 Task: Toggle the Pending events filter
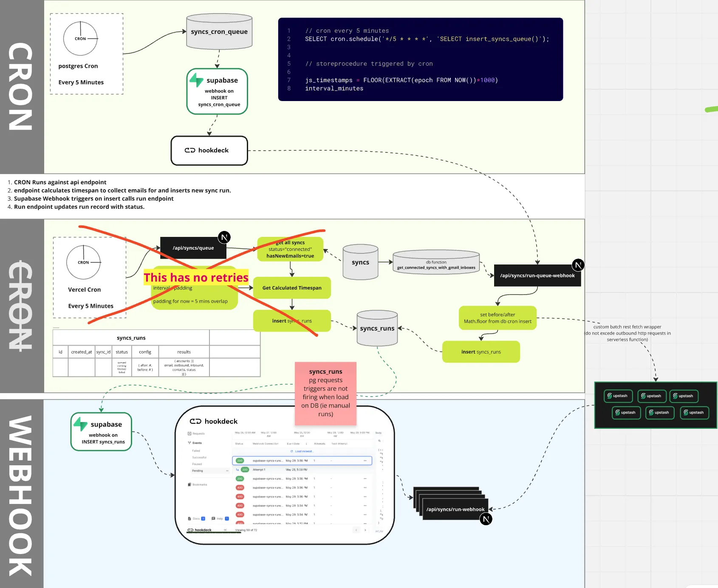(197, 471)
